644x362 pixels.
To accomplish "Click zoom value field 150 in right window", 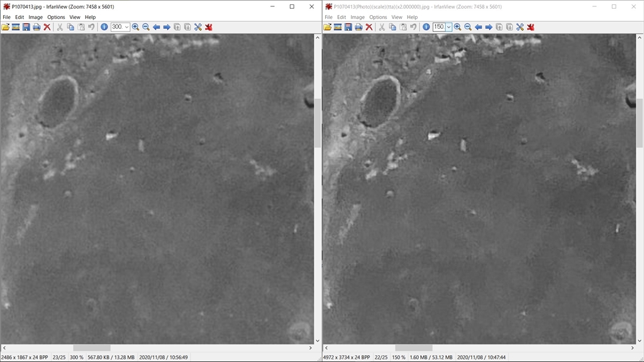I will [440, 27].
